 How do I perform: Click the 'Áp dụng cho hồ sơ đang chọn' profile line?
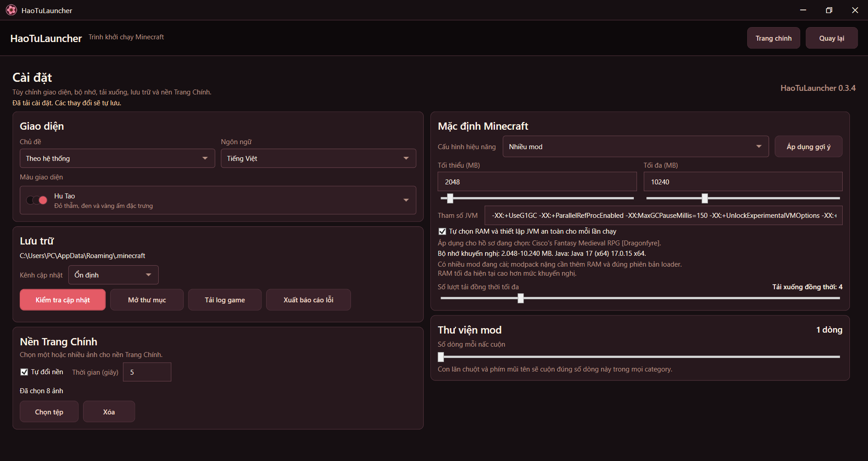(549, 243)
